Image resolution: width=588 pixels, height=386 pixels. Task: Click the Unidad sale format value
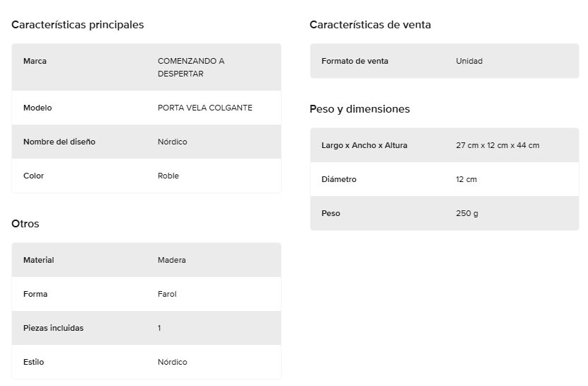point(469,61)
